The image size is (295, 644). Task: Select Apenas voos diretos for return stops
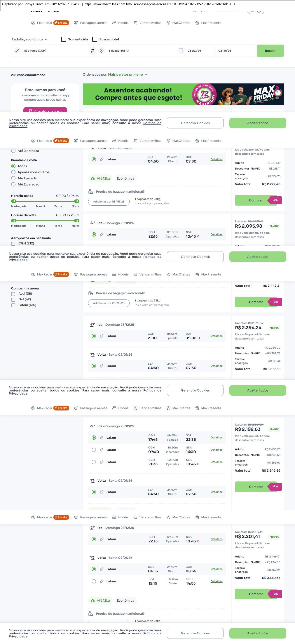[x=14, y=172]
